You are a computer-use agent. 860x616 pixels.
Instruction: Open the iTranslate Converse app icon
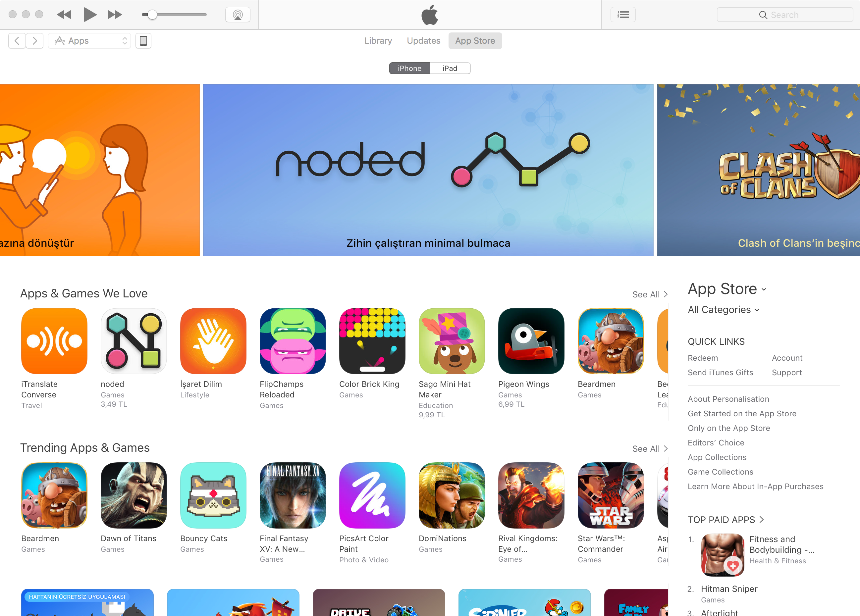pyautogui.click(x=54, y=341)
